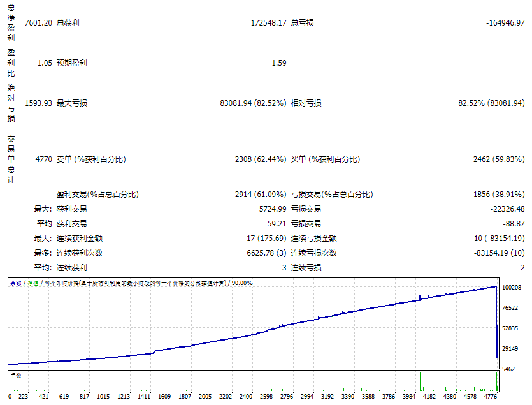
Task: Click the 手数 lots panel label
Action: coord(16,376)
